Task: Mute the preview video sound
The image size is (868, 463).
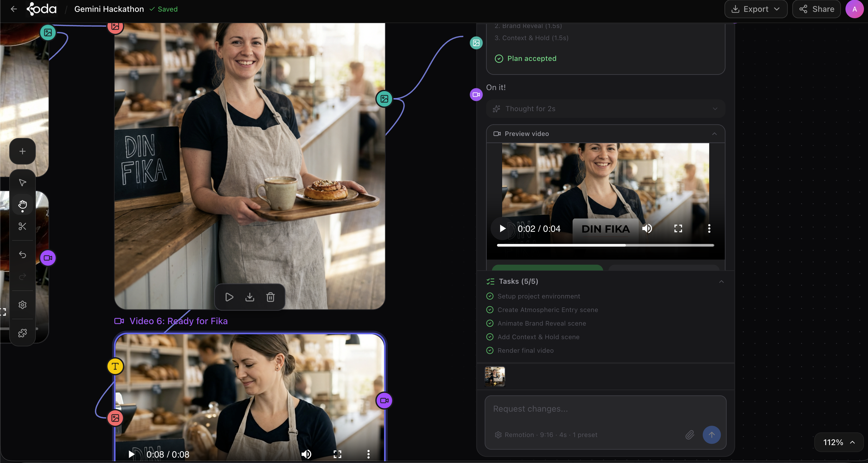Action: click(x=647, y=229)
